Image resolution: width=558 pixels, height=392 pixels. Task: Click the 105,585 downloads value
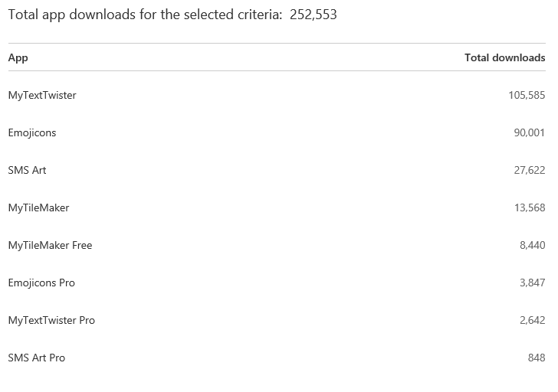coord(527,95)
